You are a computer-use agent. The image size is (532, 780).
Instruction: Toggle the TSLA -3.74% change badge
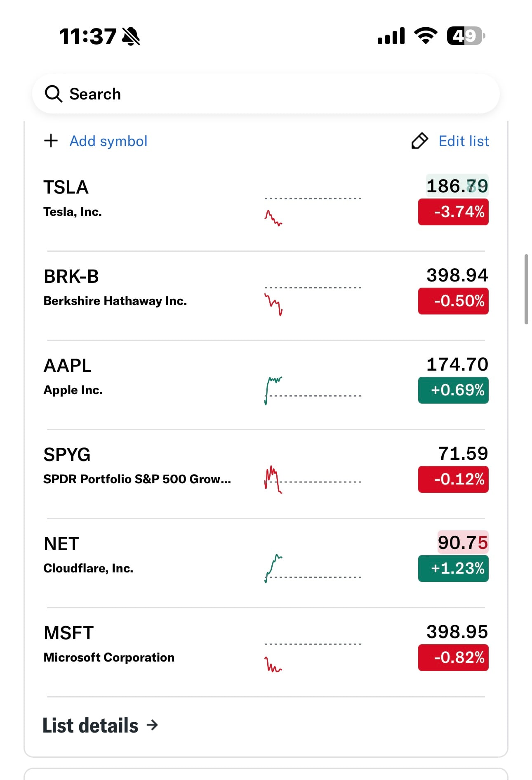point(453,212)
